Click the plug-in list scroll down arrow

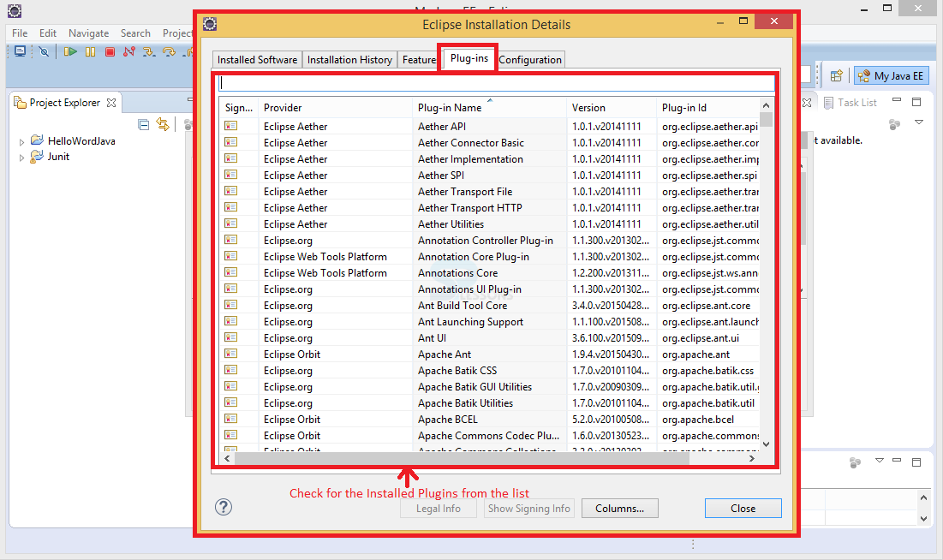(x=767, y=444)
